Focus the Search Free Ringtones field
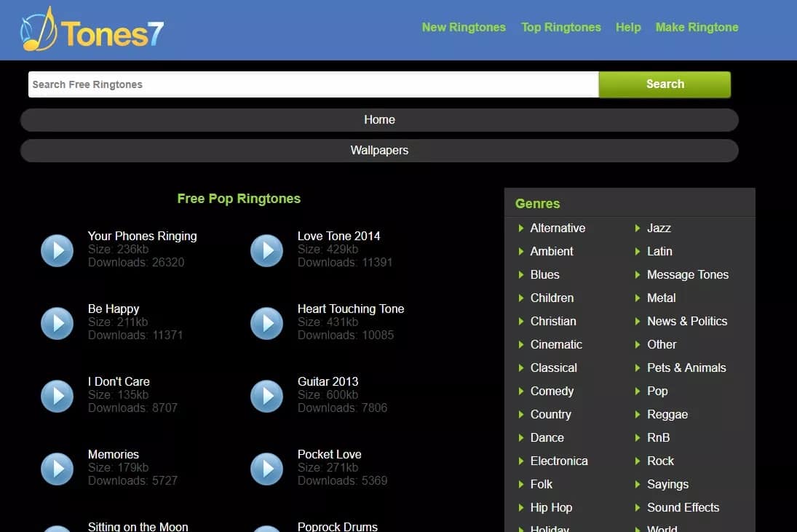797x532 pixels. click(313, 84)
